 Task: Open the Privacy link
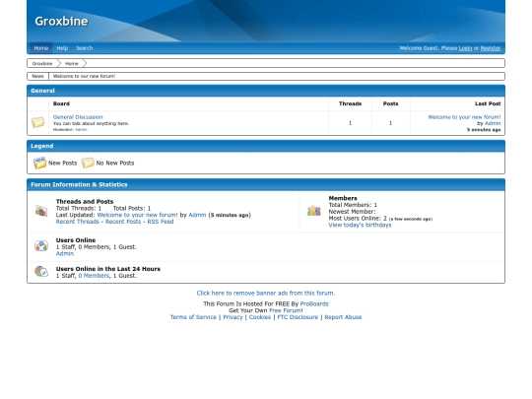click(233, 317)
